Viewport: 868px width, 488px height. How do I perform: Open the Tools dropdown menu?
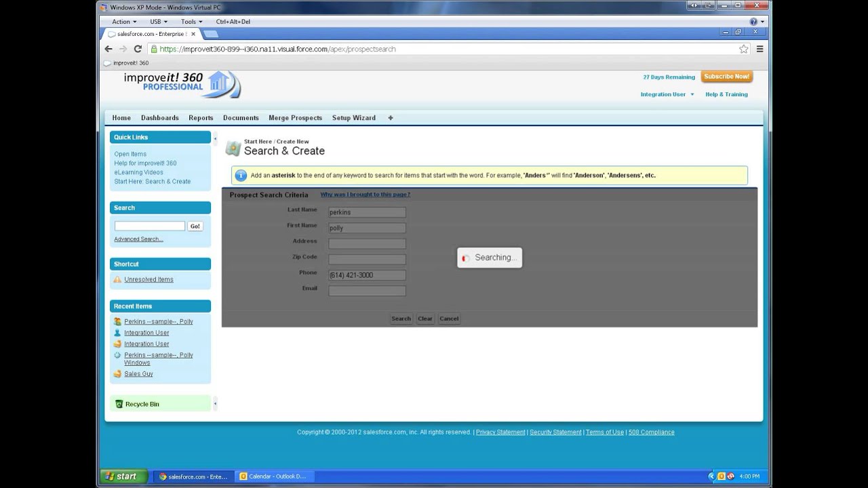click(191, 22)
